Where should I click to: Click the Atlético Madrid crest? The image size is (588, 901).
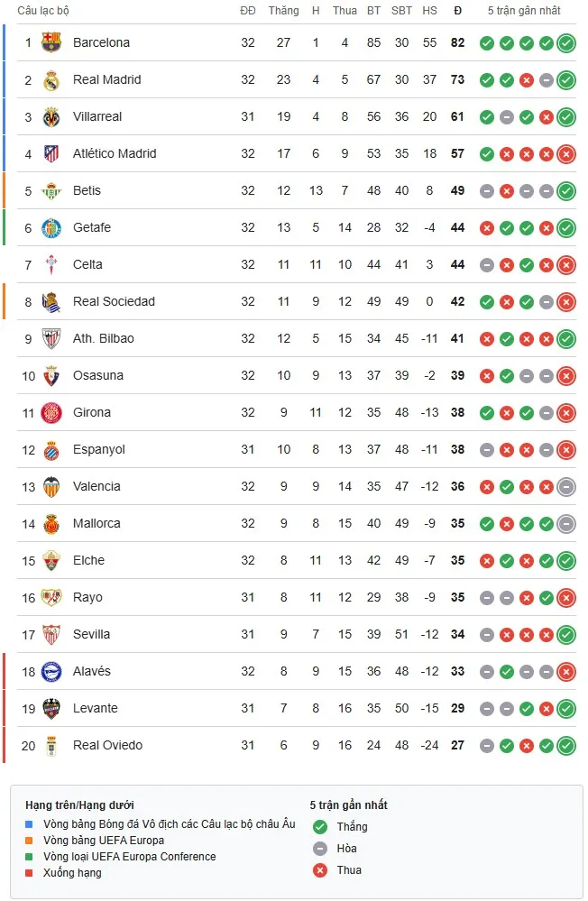click(x=51, y=153)
